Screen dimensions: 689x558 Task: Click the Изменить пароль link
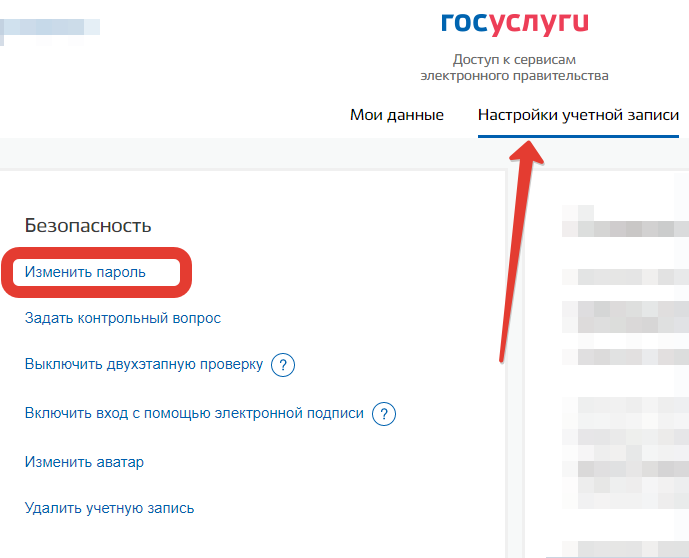point(85,272)
